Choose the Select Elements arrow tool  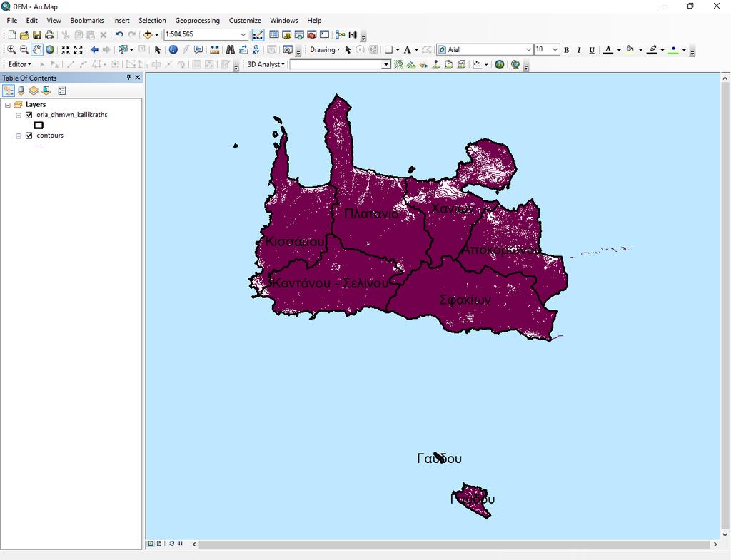click(158, 49)
